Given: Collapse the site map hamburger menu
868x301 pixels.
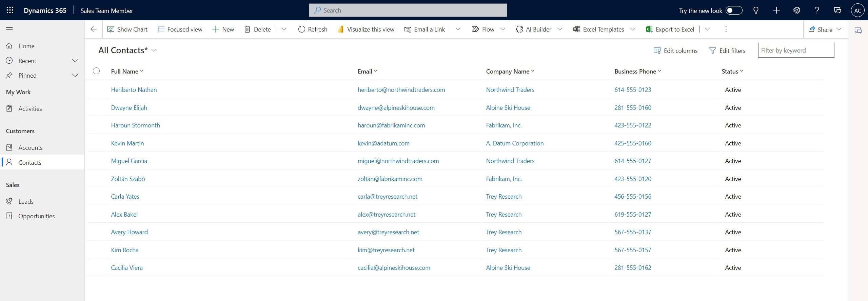Looking at the screenshot, I should [x=9, y=29].
